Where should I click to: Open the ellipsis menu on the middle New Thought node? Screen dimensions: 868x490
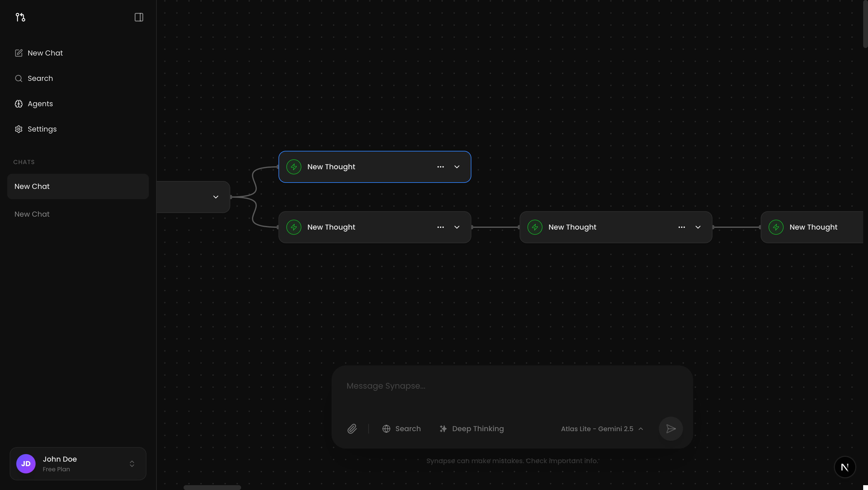(440, 227)
